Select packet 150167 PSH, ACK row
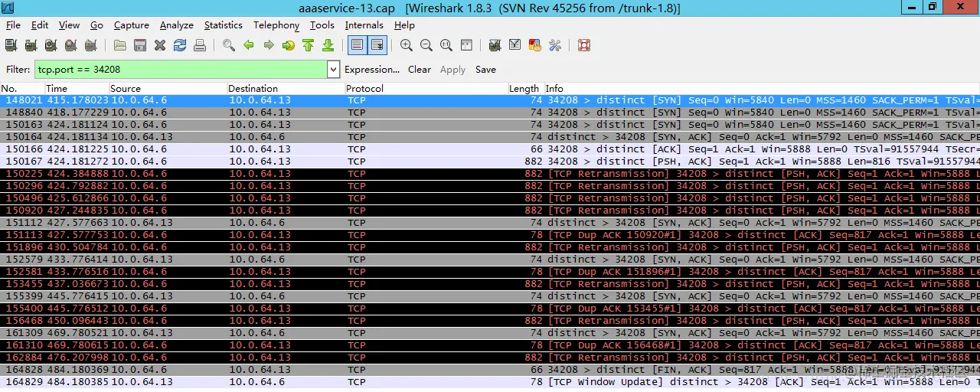This screenshot has height=392, width=980. [x=490, y=162]
